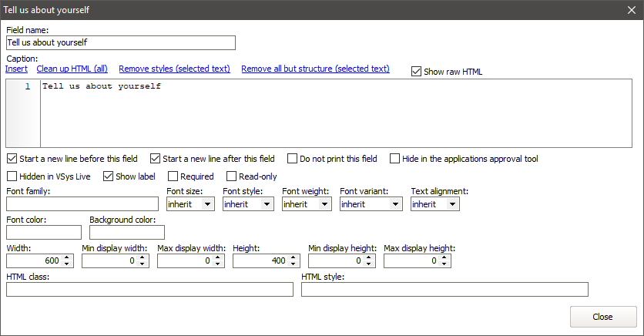Click the Insert link
Screen dimensions: 644x336
[16, 69]
